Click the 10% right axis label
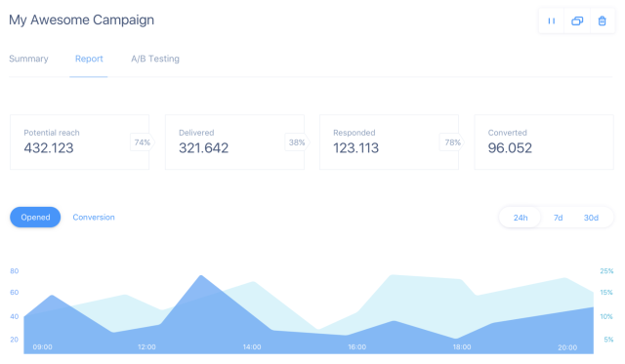Viewport: 625px width, 364px height. 606,316
